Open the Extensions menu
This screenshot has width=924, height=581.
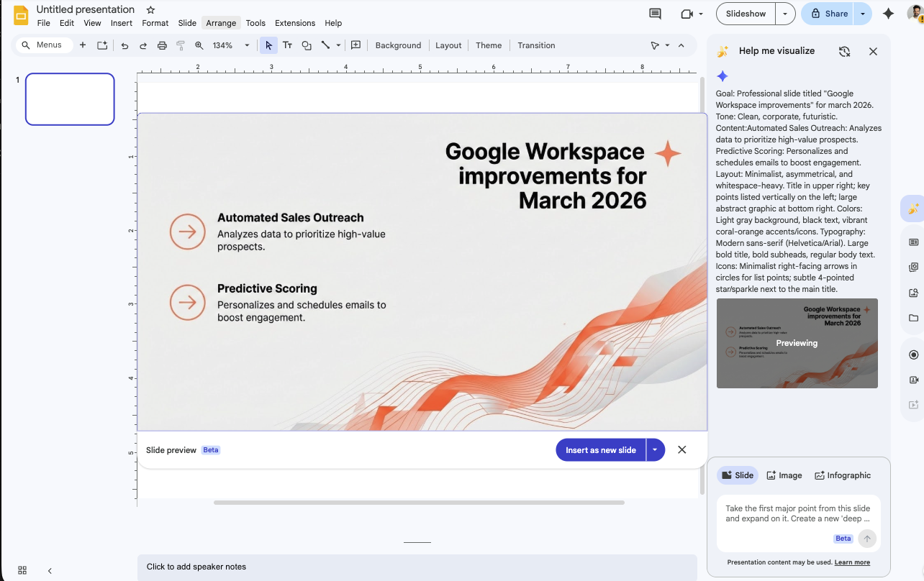pos(295,23)
